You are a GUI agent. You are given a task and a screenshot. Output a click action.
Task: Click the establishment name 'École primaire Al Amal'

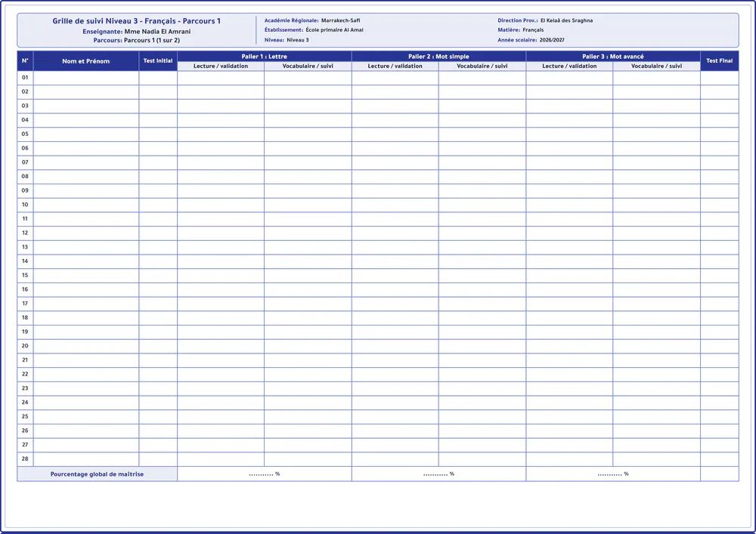pyautogui.click(x=335, y=30)
